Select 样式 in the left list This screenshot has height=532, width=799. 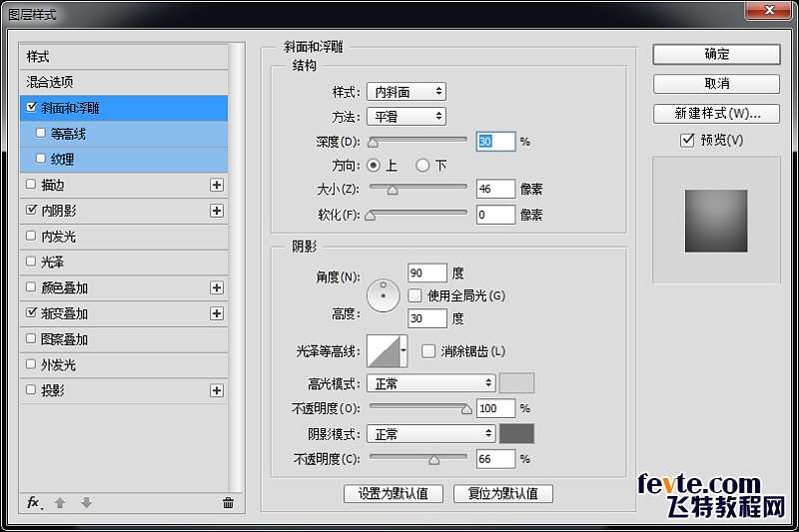124,57
